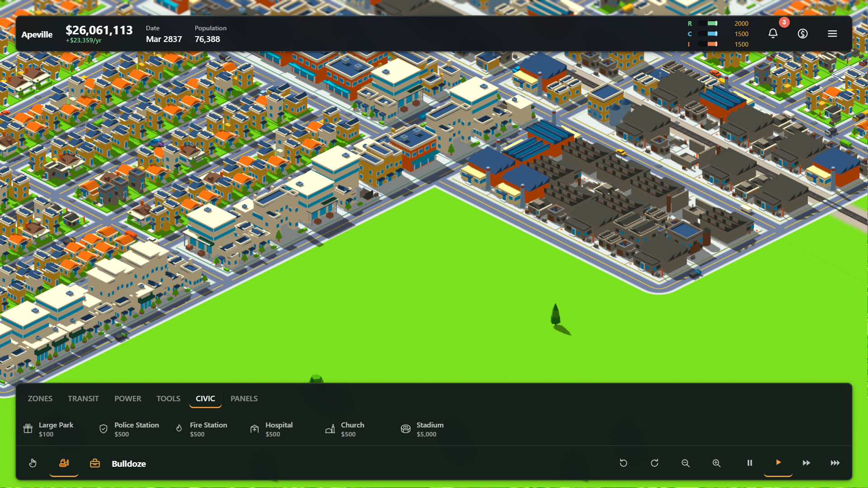This screenshot has width=868, height=488.
Task: Set simulation to fast forward speed
Action: pyautogui.click(x=806, y=463)
